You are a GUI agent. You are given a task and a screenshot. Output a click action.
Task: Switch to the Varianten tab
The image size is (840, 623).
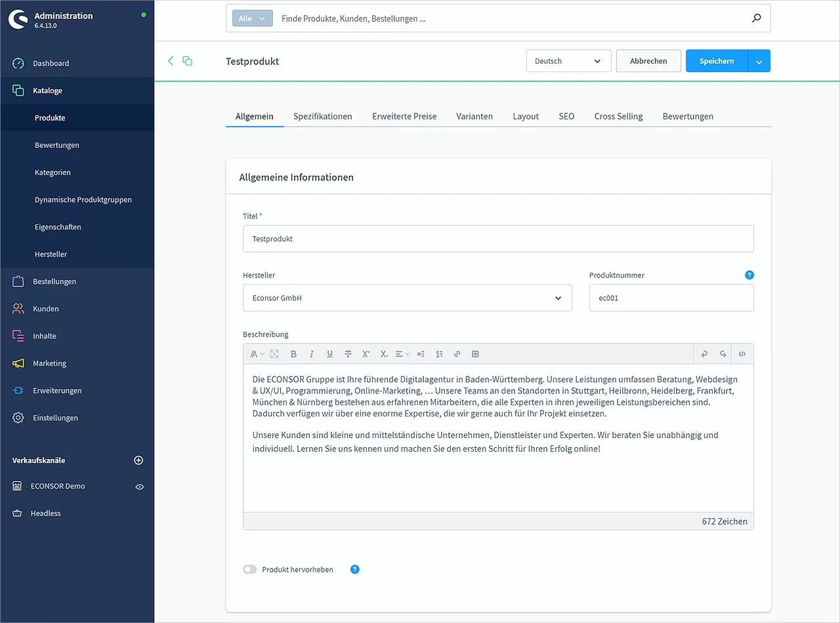[x=474, y=116]
